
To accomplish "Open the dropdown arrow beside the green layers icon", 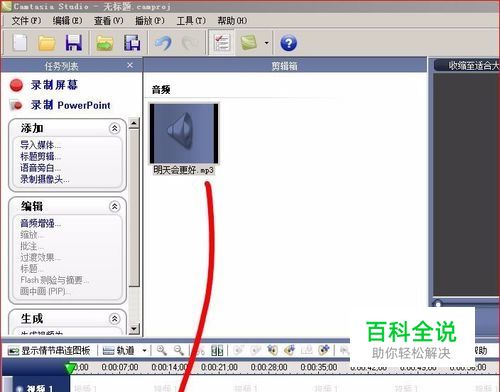I will pos(266,43).
